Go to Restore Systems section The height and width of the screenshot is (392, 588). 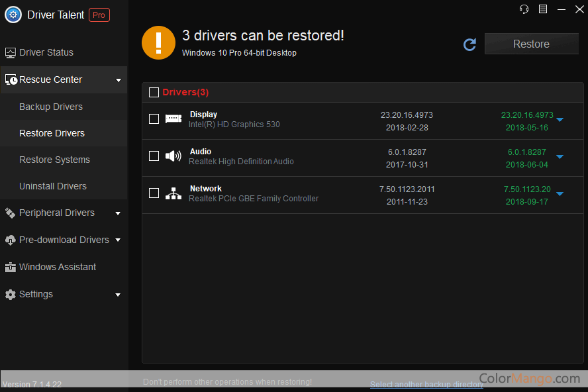click(54, 160)
